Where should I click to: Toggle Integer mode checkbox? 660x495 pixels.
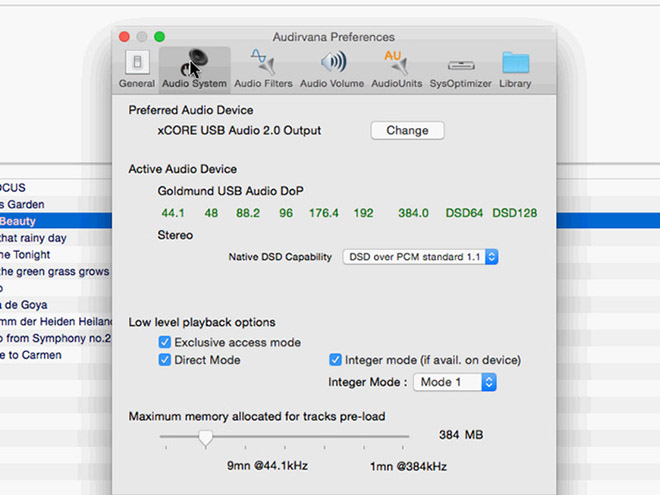point(335,360)
